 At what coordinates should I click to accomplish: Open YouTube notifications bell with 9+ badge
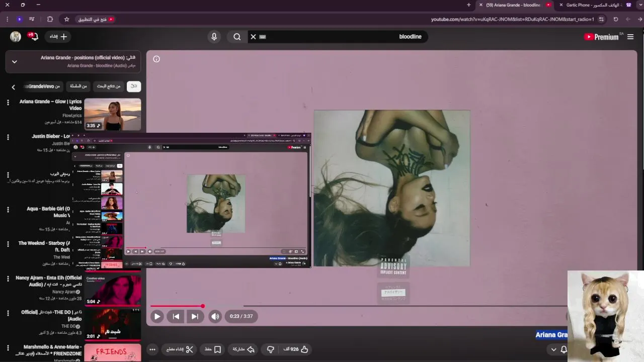click(x=33, y=37)
